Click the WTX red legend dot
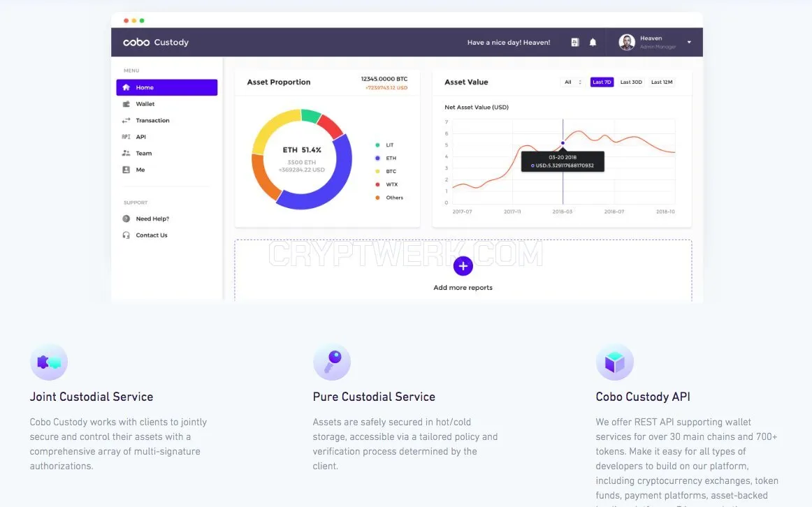Image resolution: width=812 pixels, height=507 pixels. (377, 184)
